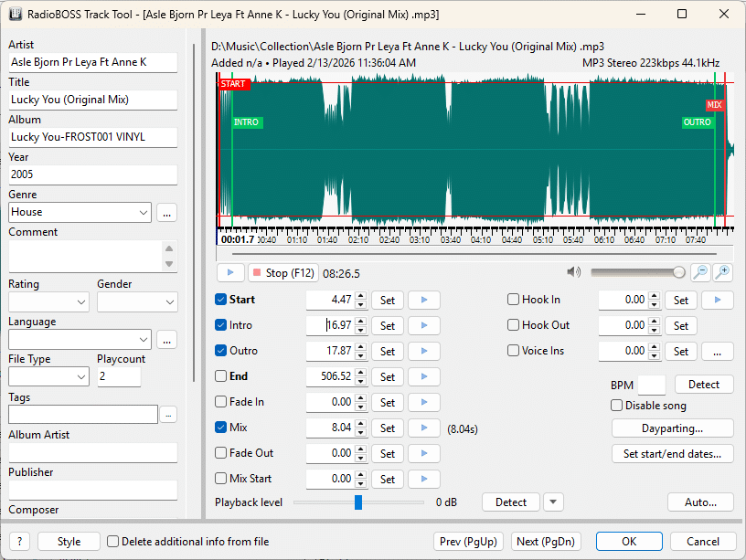Click the Auto... button

700,502
